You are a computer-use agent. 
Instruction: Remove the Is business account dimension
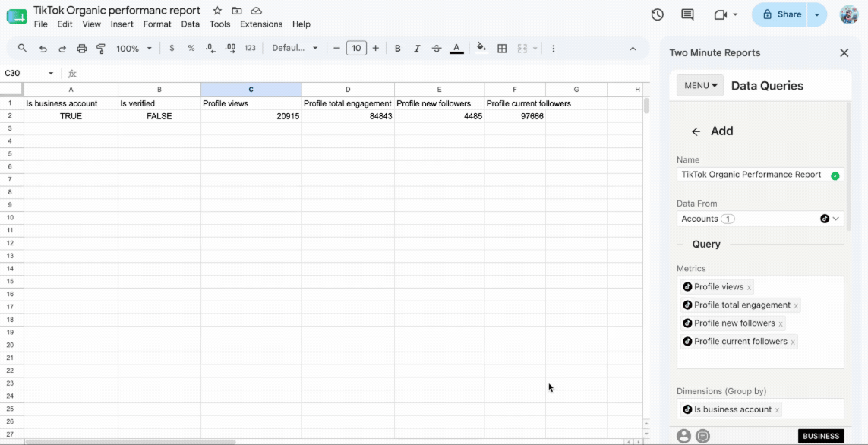coord(777,410)
